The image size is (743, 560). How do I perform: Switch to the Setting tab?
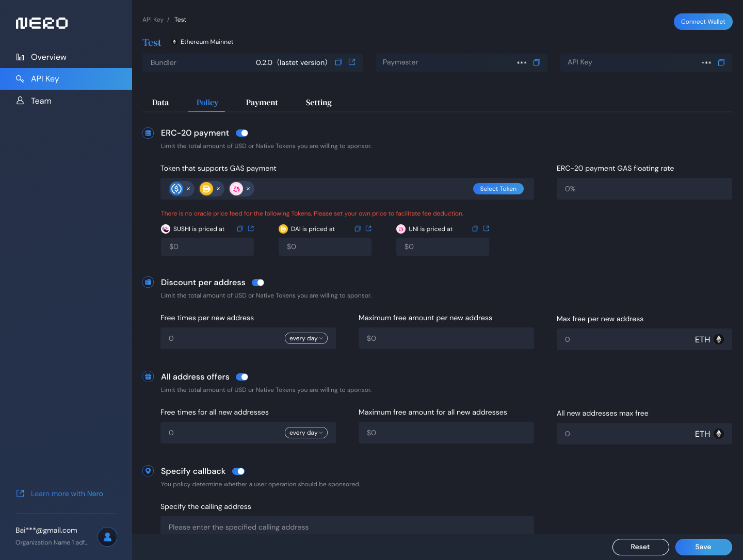pyautogui.click(x=319, y=103)
